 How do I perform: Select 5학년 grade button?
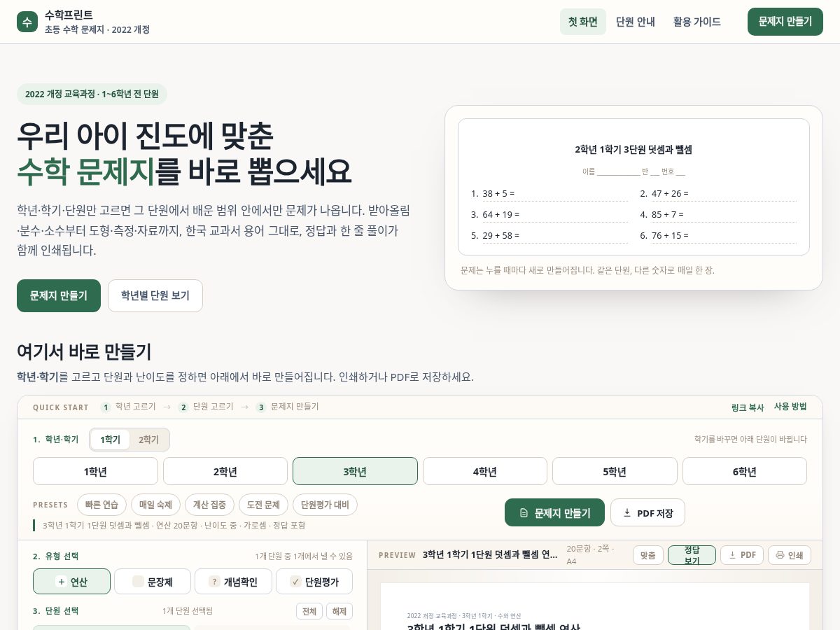coord(615,471)
